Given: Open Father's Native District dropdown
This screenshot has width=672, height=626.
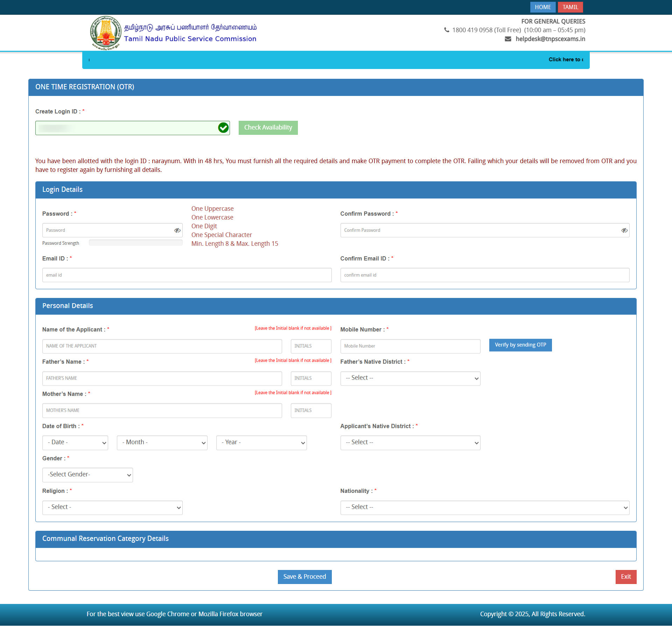Looking at the screenshot, I should click(x=410, y=378).
